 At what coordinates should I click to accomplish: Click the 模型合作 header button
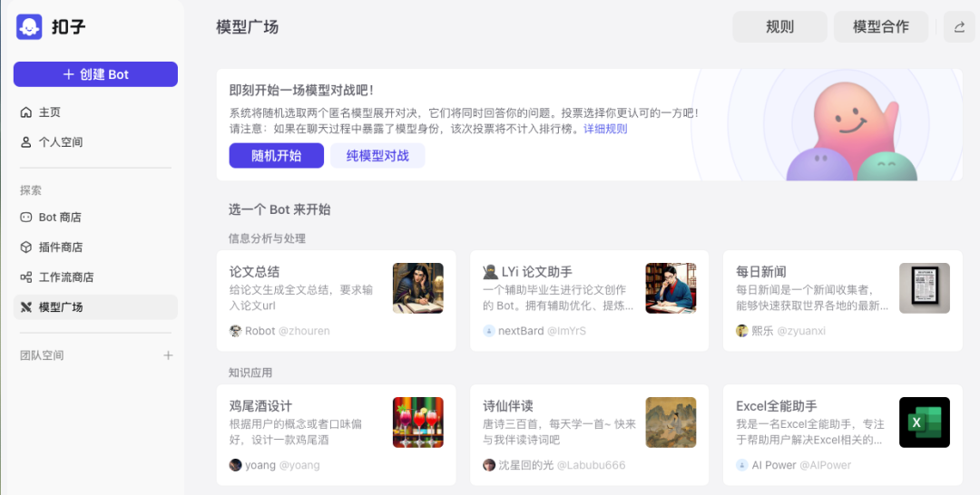click(x=880, y=27)
